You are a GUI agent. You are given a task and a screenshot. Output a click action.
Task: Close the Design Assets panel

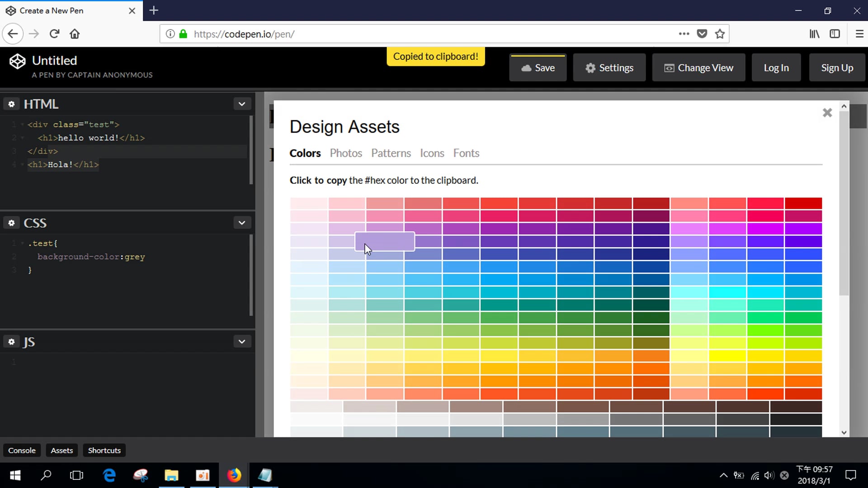pos(827,113)
